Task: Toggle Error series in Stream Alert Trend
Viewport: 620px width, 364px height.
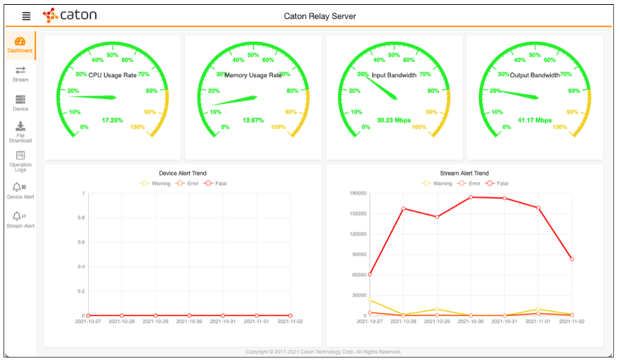Action: (469, 183)
